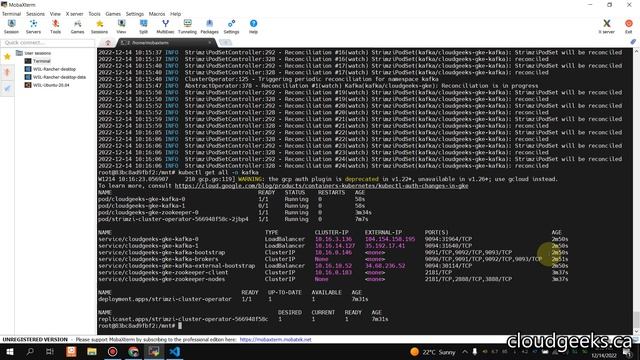Viewport: 640px width, 360px height.
Task: Open the Windows Start menu
Action: pyautogui.click(x=9, y=352)
